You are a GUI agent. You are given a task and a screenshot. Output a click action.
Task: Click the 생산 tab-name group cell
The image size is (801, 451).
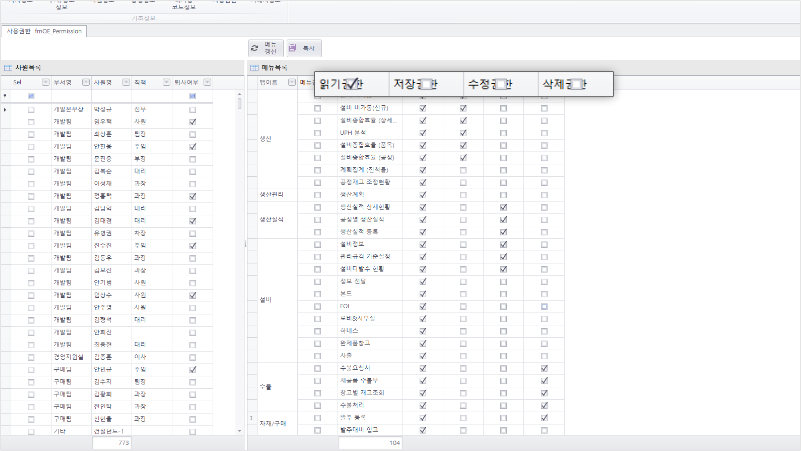278,139
